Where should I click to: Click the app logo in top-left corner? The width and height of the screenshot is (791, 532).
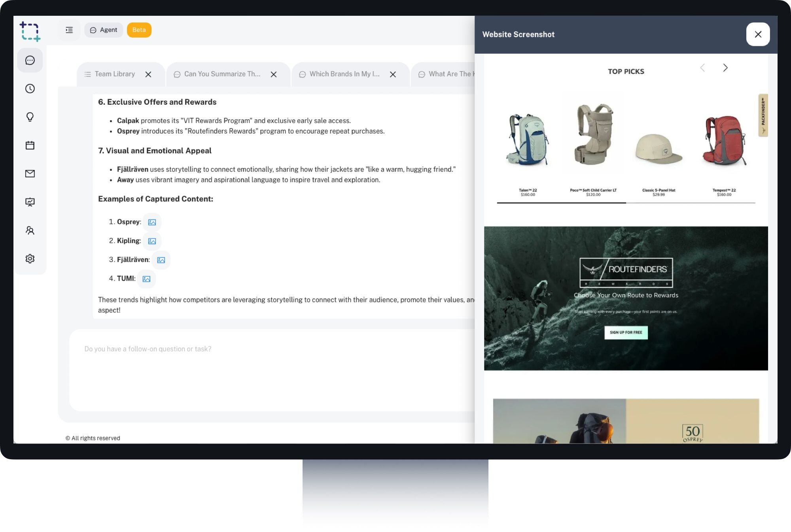pyautogui.click(x=30, y=31)
